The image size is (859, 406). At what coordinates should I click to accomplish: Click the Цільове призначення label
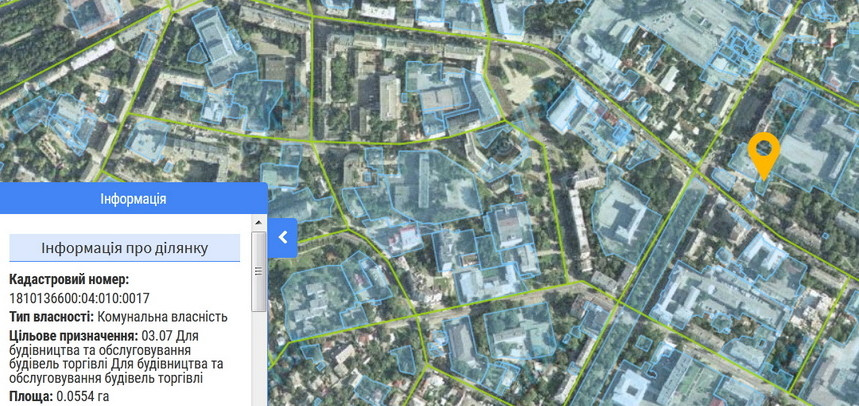(x=73, y=335)
